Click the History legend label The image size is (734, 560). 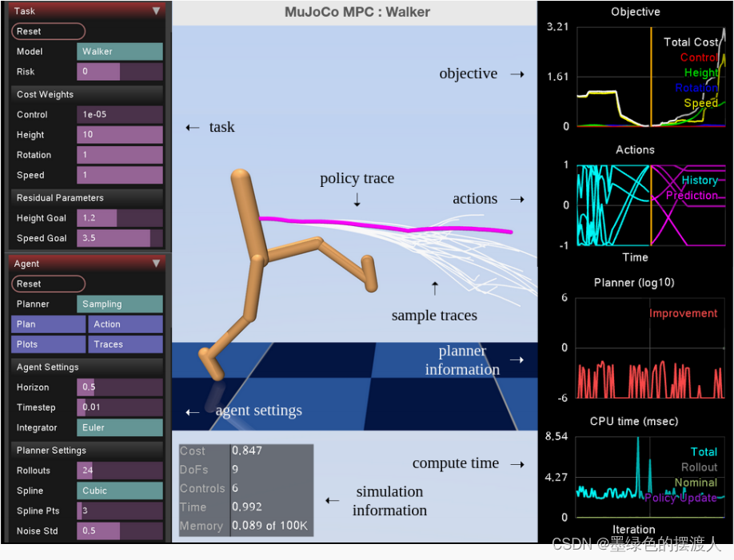(x=700, y=180)
